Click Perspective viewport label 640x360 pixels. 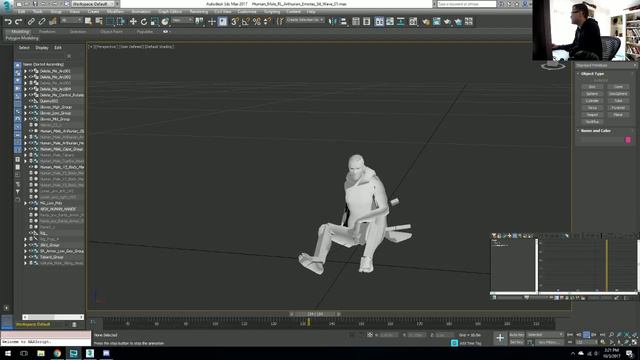[107, 47]
